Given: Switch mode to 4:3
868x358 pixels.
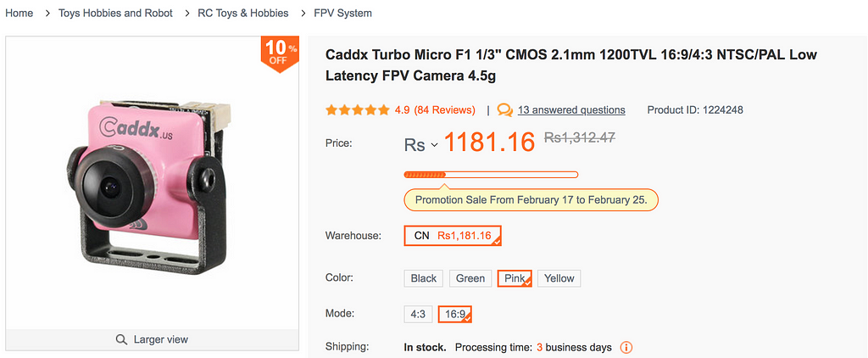Looking at the screenshot, I should point(418,314).
